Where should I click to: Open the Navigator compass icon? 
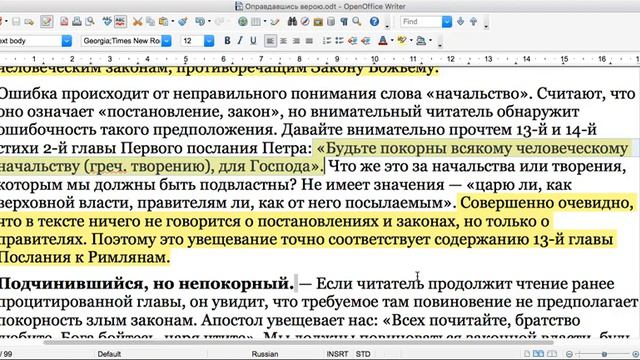click(x=305, y=22)
